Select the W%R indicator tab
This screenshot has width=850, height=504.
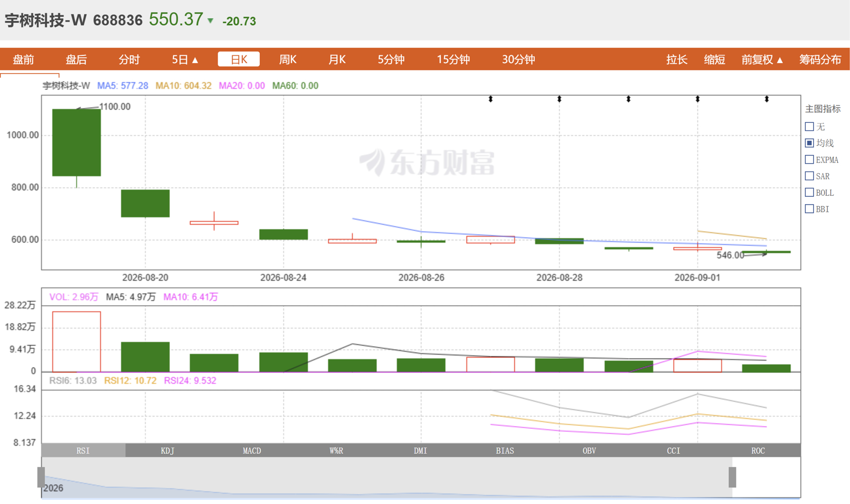[x=336, y=451]
